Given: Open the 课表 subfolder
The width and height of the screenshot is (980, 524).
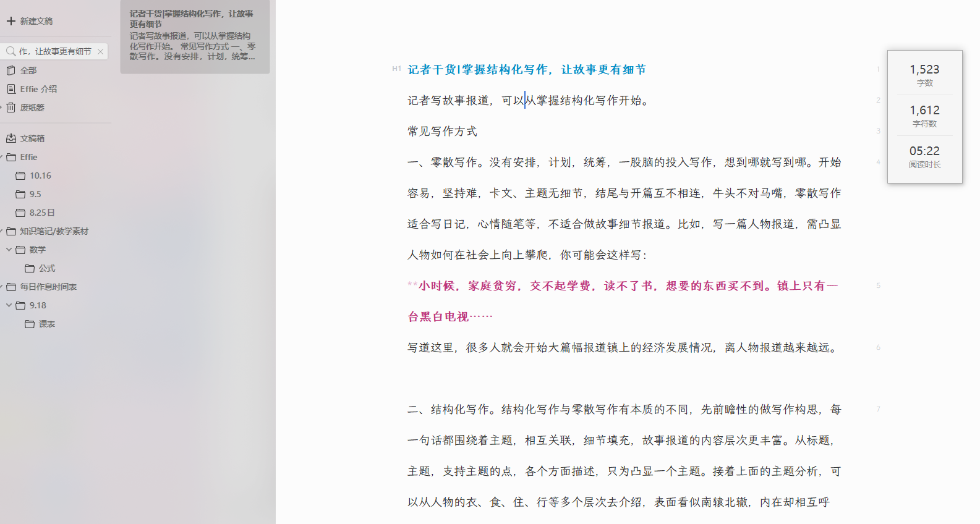Looking at the screenshot, I should click(46, 324).
